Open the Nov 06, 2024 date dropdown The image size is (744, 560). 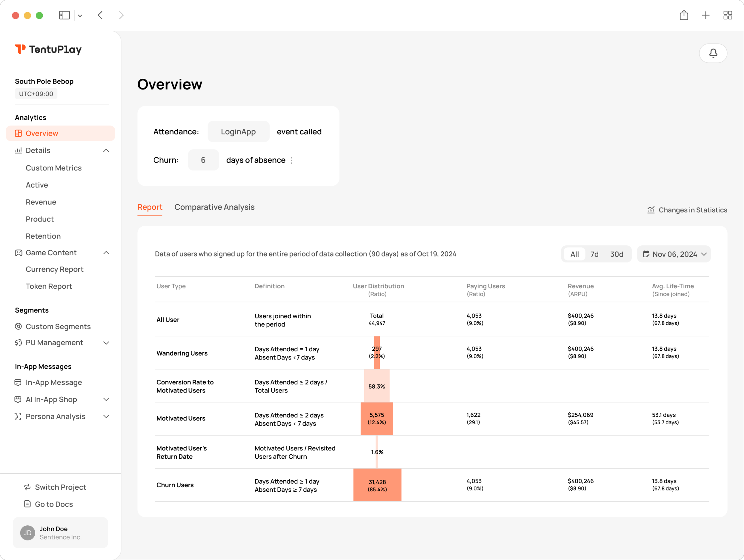674,254
